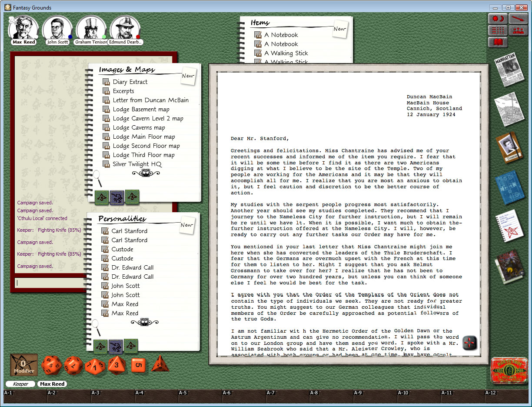The width and height of the screenshot is (532, 407).
Task: Click New on the Items panel
Action: point(340,28)
